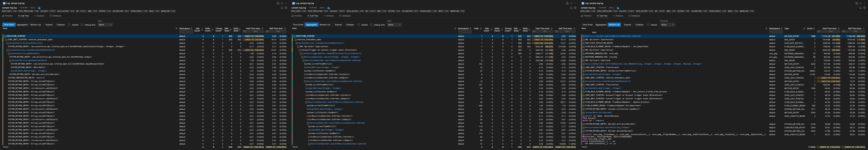Screen dimensions: 868x150
Task: Switch to the Timeline tab in the left panel
Action: coord(7,16)
